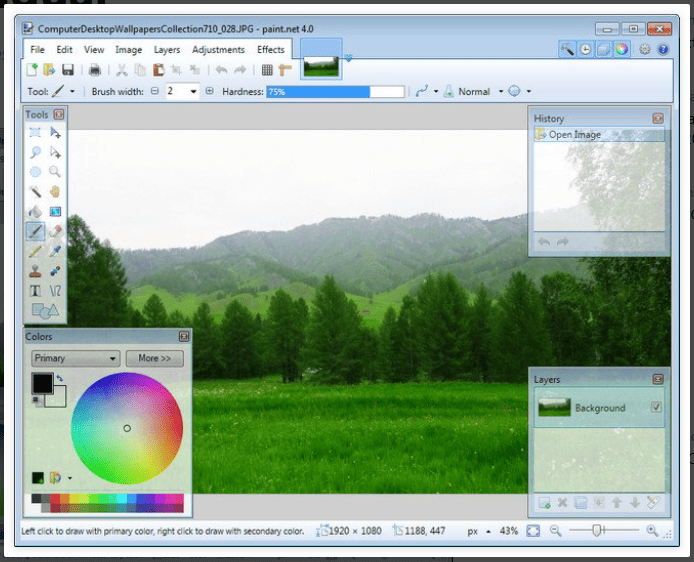Select the Color Picker eyedropper tool
Screen dimensions: 694x562
pyautogui.click(x=55, y=251)
